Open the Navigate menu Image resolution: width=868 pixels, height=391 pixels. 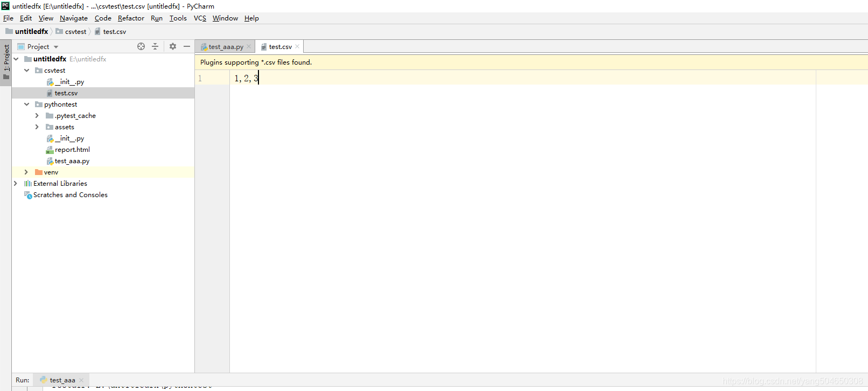pos(74,18)
